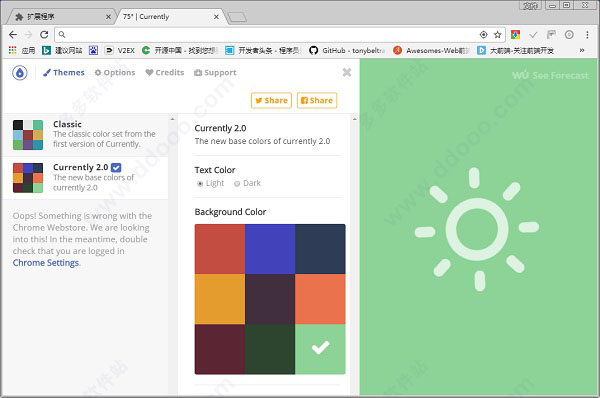Bookmark this page with star icon
The height and width of the screenshot is (398, 600).
(497, 35)
